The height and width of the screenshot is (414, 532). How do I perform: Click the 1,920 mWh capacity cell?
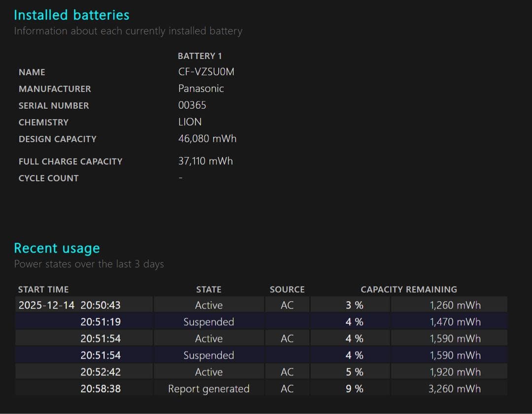coord(454,372)
